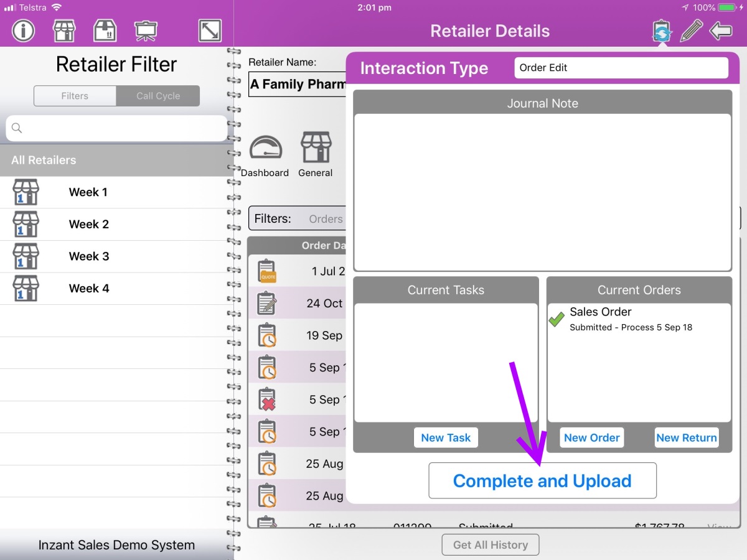This screenshot has width=747, height=560.
Task: Open the Interaction Type field showing Order Edit
Action: [621, 68]
